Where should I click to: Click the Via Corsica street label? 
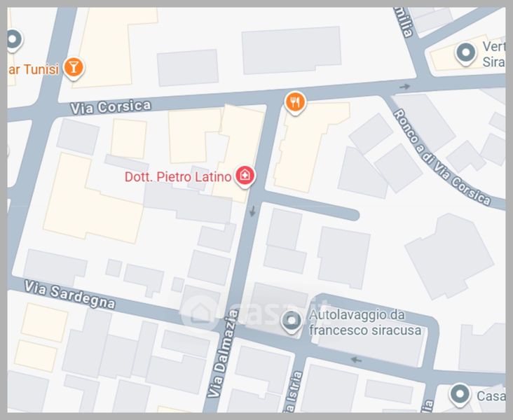coord(111,107)
